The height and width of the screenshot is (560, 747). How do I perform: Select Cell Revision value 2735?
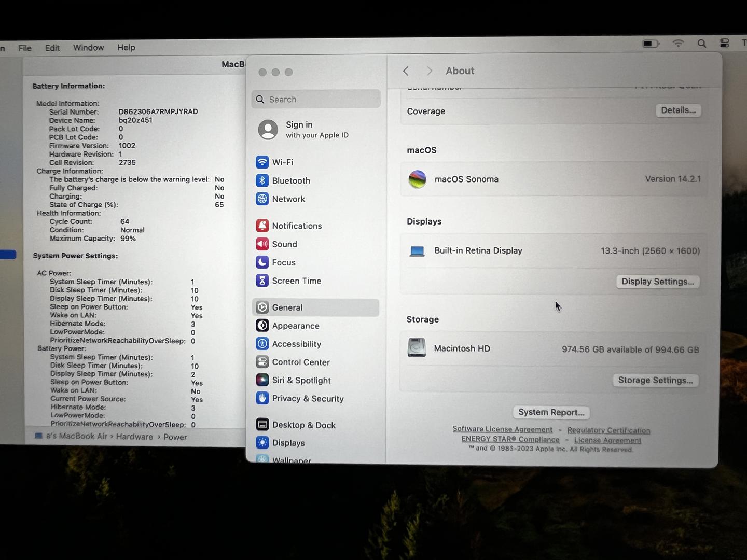127,162
